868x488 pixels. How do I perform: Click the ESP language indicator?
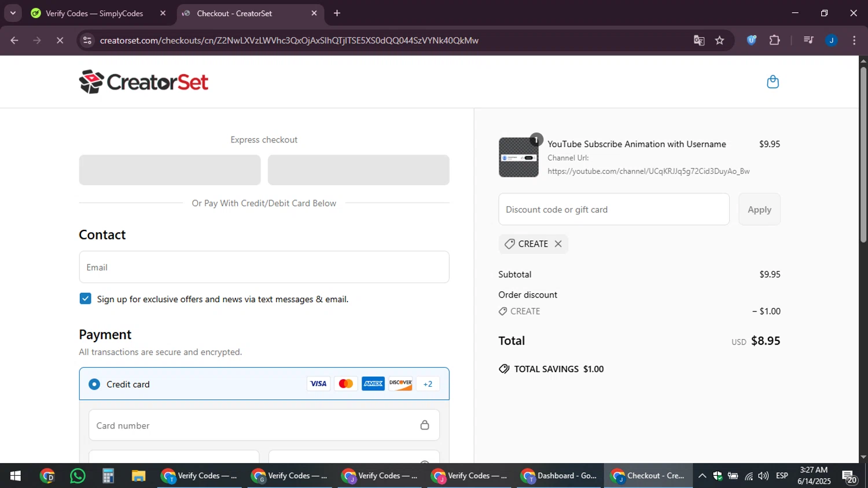[782, 476]
